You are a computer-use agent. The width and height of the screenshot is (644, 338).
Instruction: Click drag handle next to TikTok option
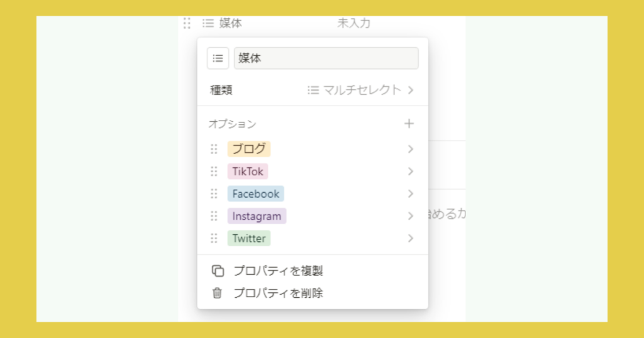pos(214,172)
